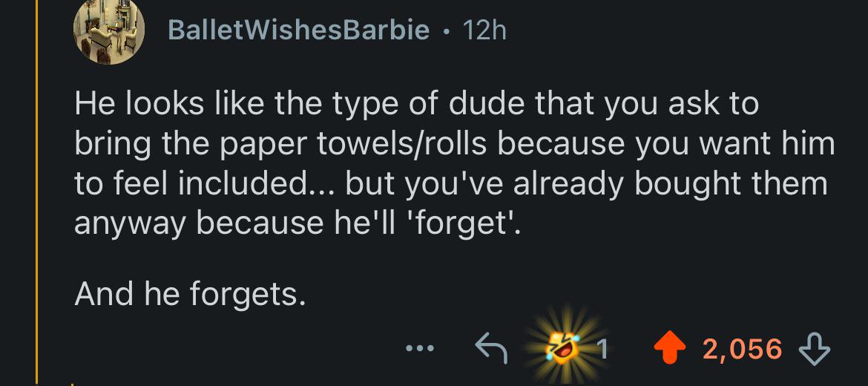This screenshot has width=868, height=386.
Task: Upvote the BalletWishesBarbie comment
Action: point(670,348)
